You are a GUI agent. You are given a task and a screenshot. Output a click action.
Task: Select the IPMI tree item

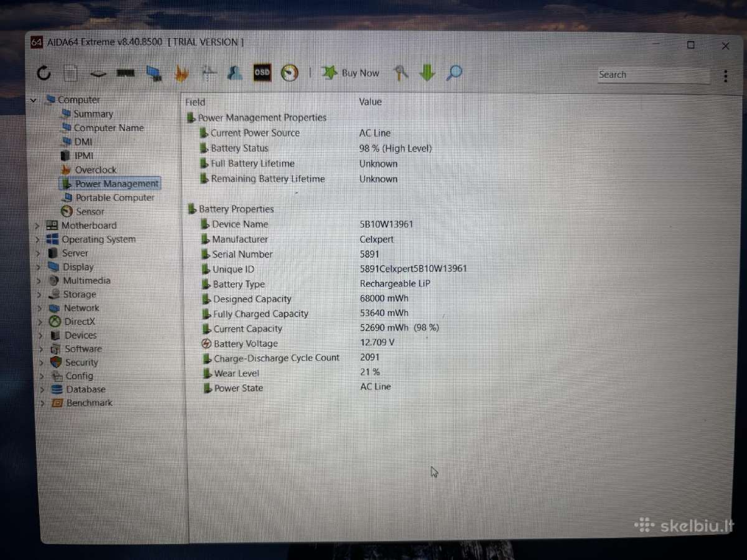tap(77, 156)
